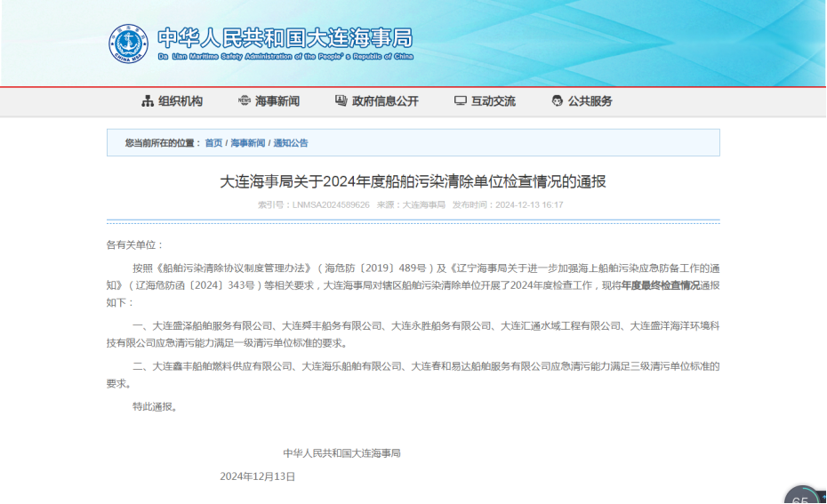This screenshot has height=504, width=827.
Task: Follow the 海事新闻 breadcrumb link
Action: [247, 143]
